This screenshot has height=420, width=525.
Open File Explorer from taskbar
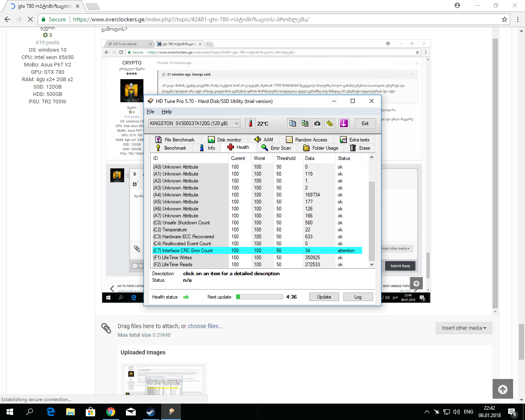(71, 412)
